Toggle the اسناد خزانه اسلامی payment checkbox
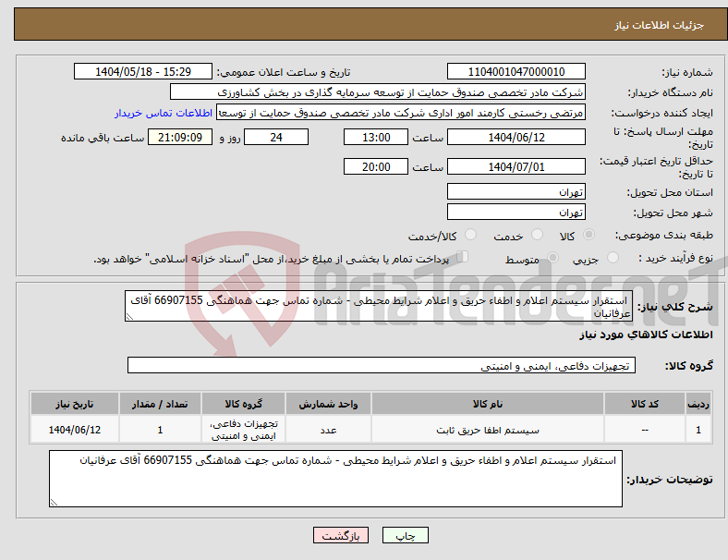Screen dimensions: 728x560 463,257
